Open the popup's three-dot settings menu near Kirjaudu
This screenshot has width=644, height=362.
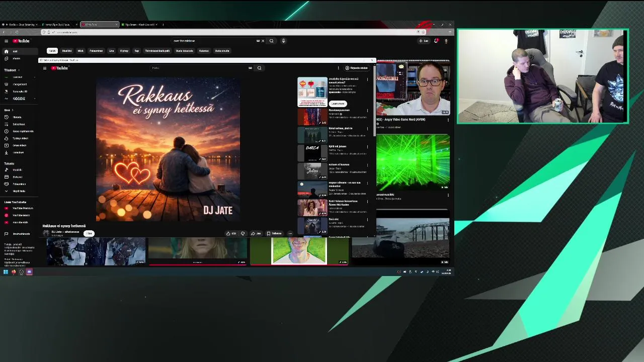(x=339, y=68)
